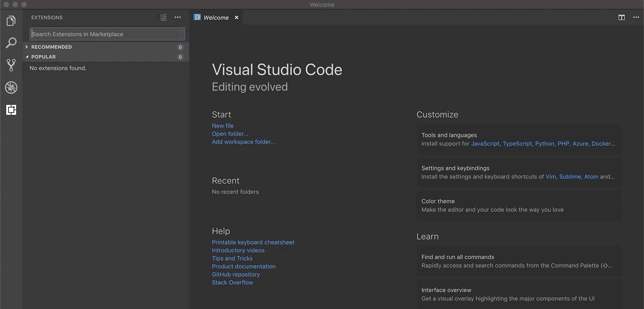
Task: Select the Welcome tab
Action: [216, 17]
